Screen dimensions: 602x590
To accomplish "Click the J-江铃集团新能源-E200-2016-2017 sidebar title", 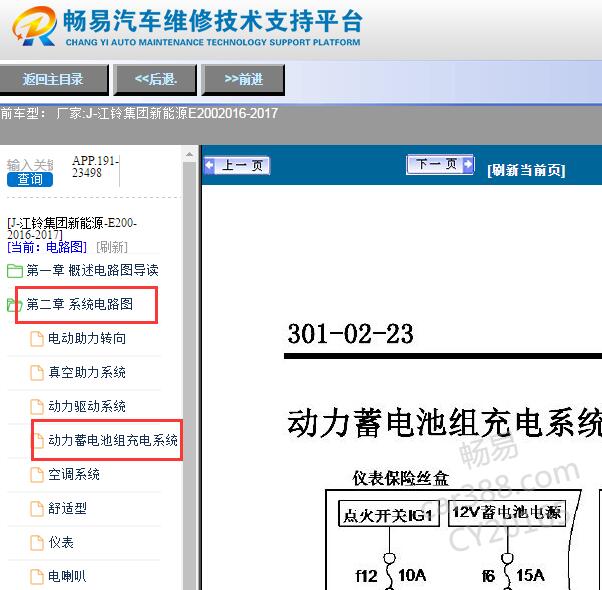I will tap(72, 228).
